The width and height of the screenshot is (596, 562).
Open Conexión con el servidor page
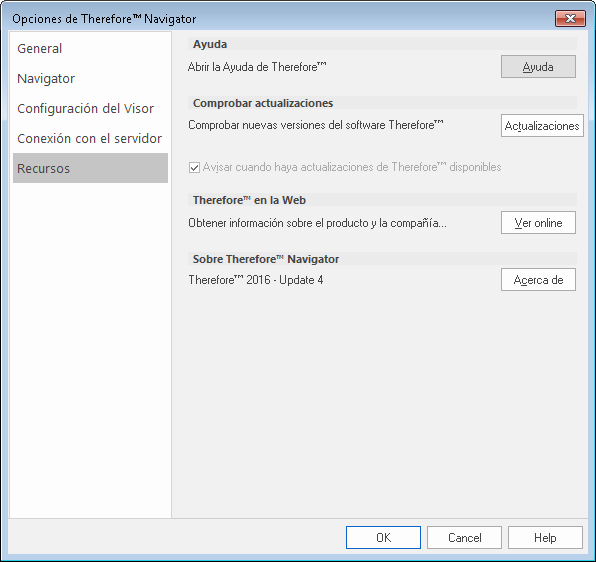click(x=90, y=139)
